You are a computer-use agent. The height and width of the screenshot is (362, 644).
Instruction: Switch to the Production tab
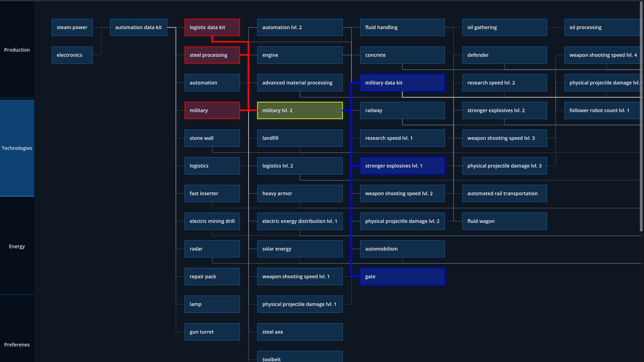point(17,50)
